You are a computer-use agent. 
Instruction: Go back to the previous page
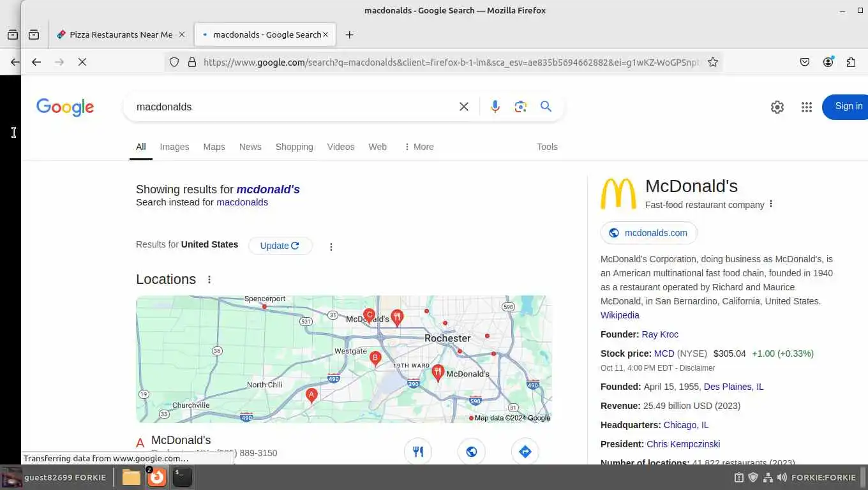pyautogui.click(x=36, y=62)
